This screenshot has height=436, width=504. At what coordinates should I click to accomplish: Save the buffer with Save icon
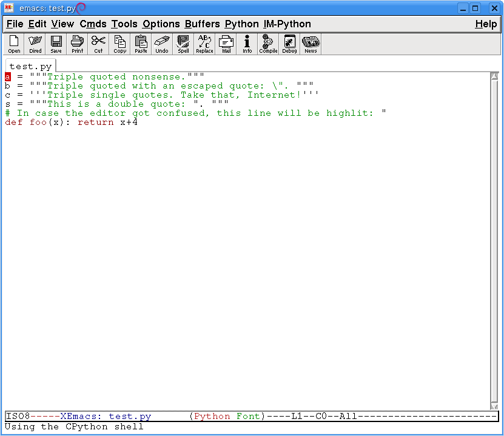pos(56,44)
